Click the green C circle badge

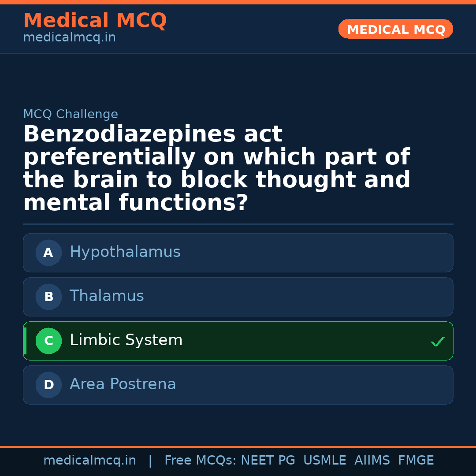48,341
